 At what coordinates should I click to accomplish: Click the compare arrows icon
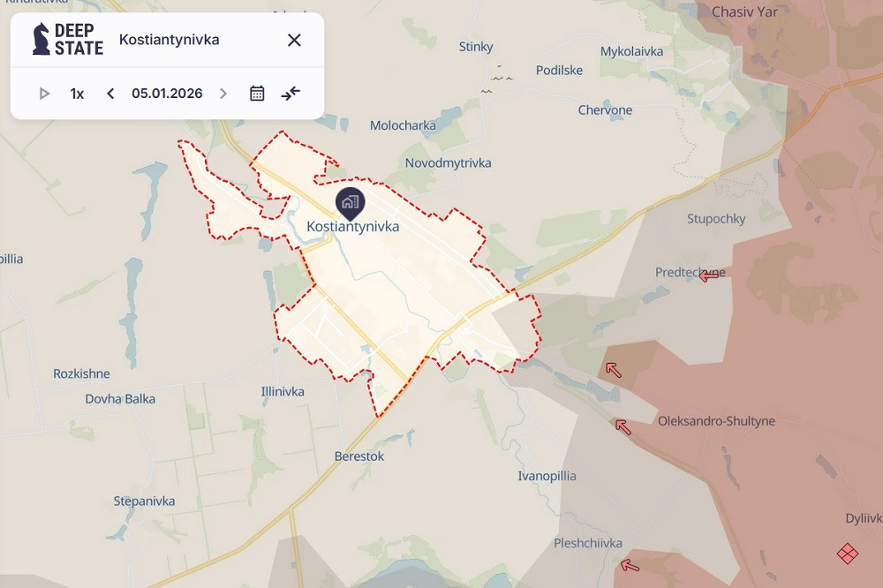click(291, 94)
